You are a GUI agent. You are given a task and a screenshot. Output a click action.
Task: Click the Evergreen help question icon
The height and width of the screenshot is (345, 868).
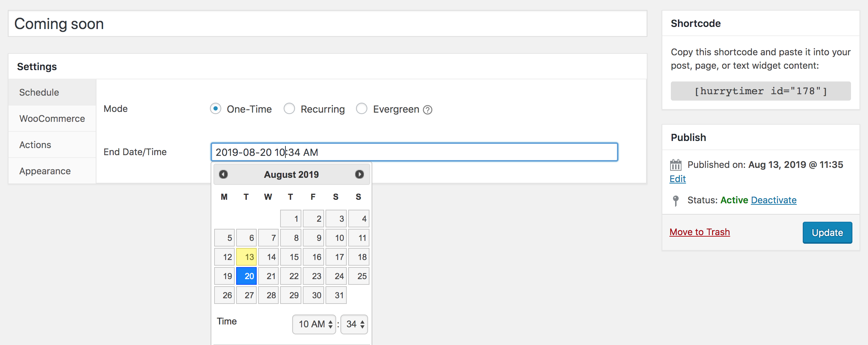428,110
